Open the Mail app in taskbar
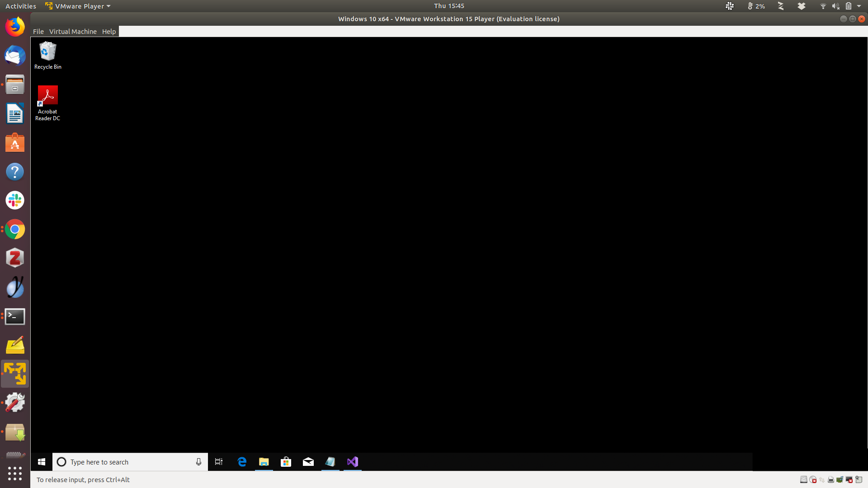Viewport: 868px width, 488px height. 308,462
